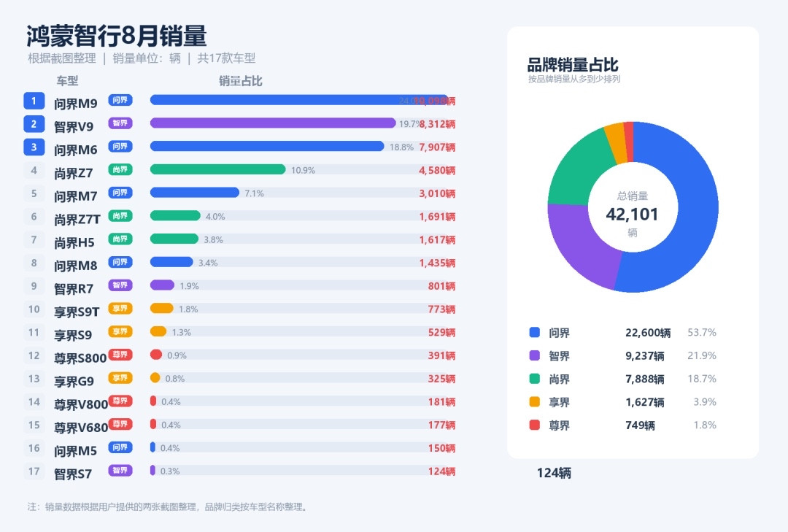Click the 智界 tag next to 智界S7

(x=120, y=470)
